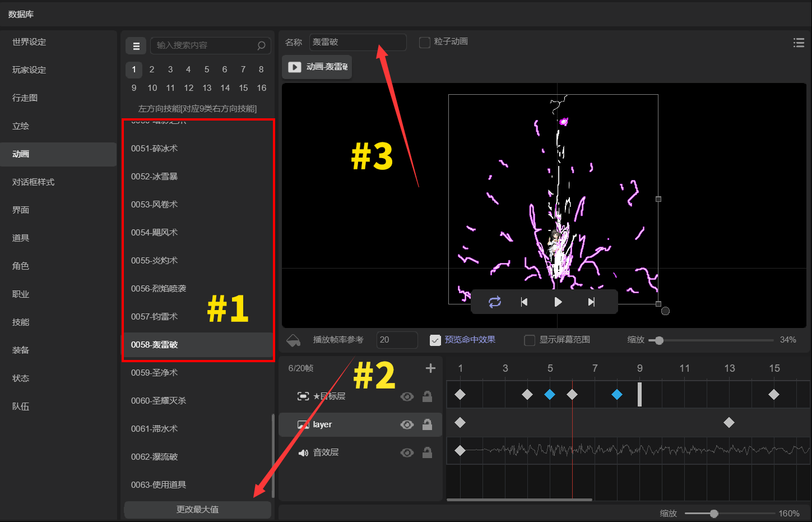Click layer row keyframe at frame 13
Image resolution: width=812 pixels, height=522 pixels.
pos(729,423)
